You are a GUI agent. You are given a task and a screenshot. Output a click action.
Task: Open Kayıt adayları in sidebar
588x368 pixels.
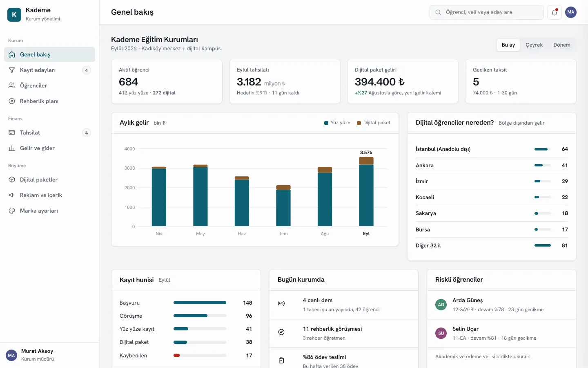point(49,70)
